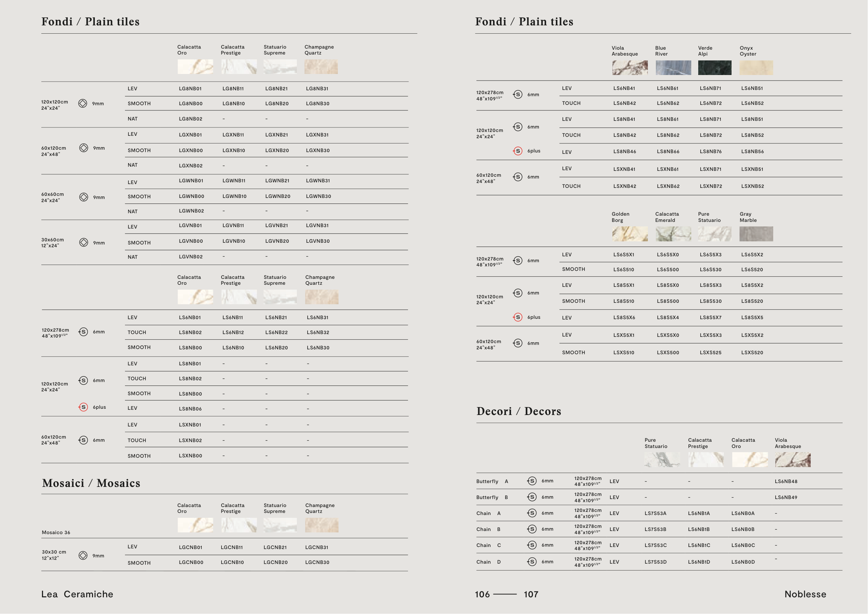Click the Golden Borg tile thumbnail
Screen dimensions: 868x614
point(630,234)
